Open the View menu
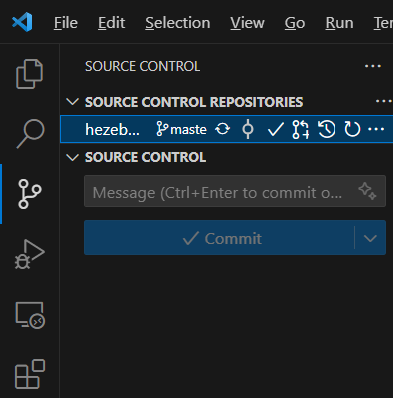 247,23
